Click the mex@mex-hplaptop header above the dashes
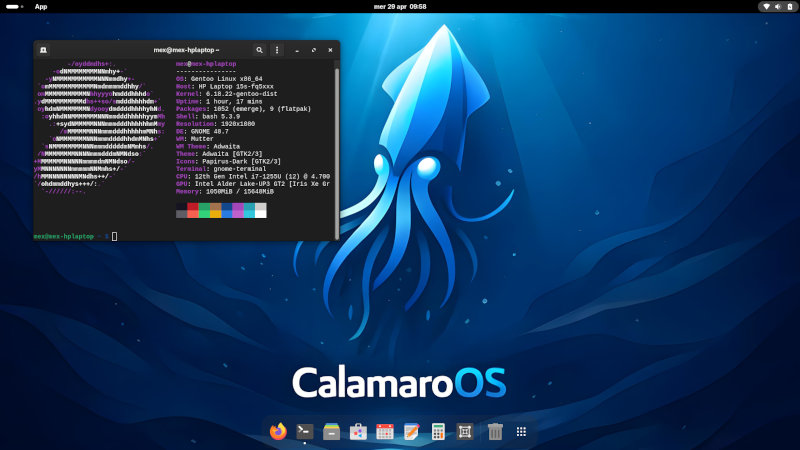800x450 pixels. click(x=206, y=64)
